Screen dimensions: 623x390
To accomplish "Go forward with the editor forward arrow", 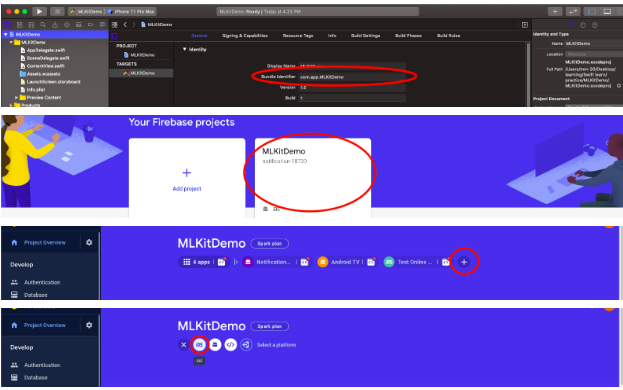I will pos(134,25).
